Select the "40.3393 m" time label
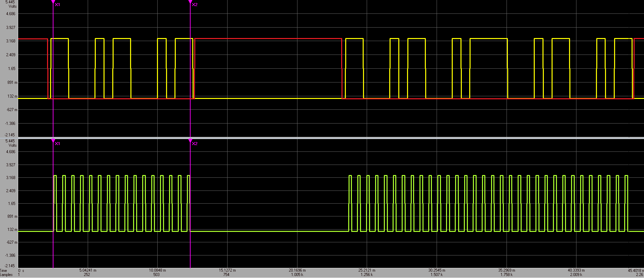 coord(576,270)
